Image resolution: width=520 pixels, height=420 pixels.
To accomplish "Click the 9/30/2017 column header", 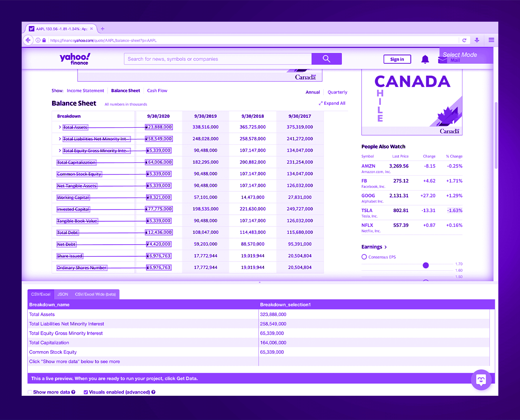I will (x=300, y=116).
